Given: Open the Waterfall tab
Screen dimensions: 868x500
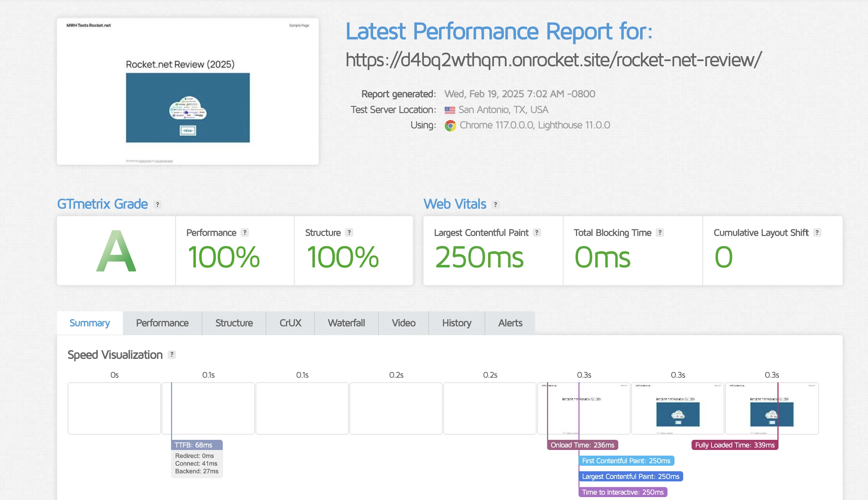Looking at the screenshot, I should [x=346, y=323].
